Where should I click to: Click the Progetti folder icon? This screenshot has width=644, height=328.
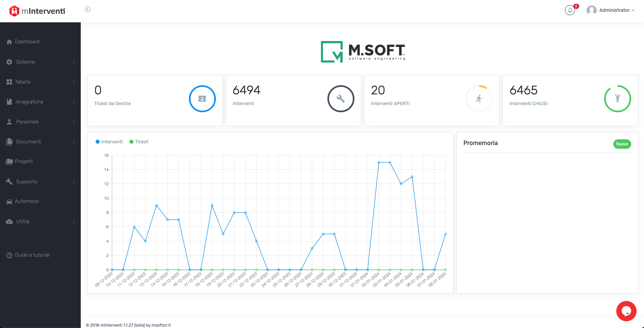(9, 162)
